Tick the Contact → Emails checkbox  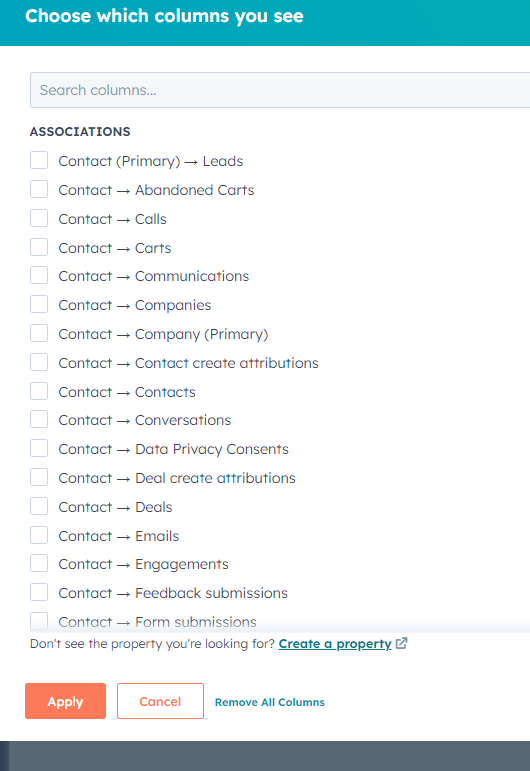(x=39, y=535)
